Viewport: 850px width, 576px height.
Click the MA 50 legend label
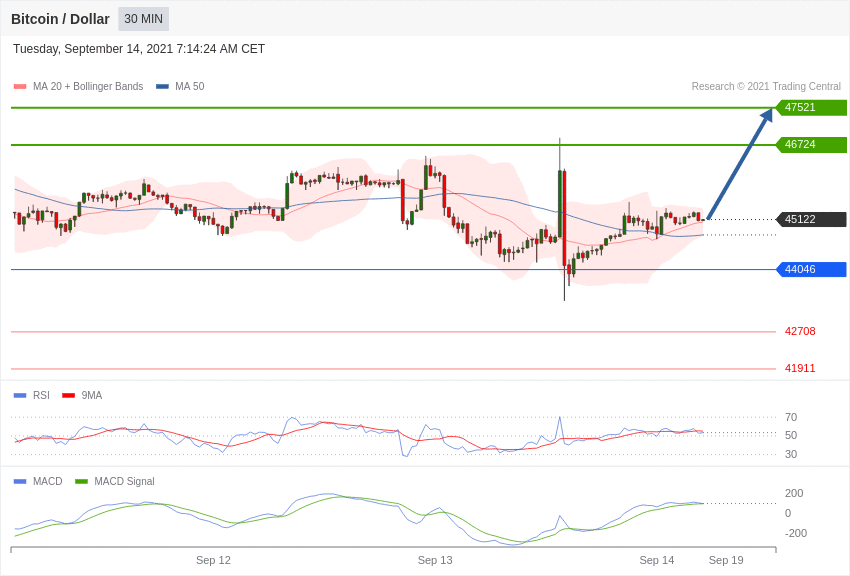click(x=190, y=86)
